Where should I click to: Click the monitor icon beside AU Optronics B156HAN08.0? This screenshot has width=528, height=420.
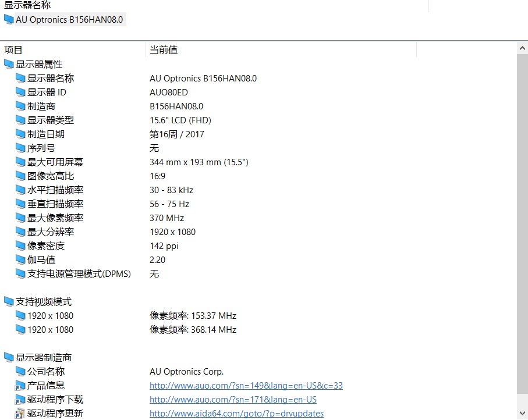coord(8,19)
